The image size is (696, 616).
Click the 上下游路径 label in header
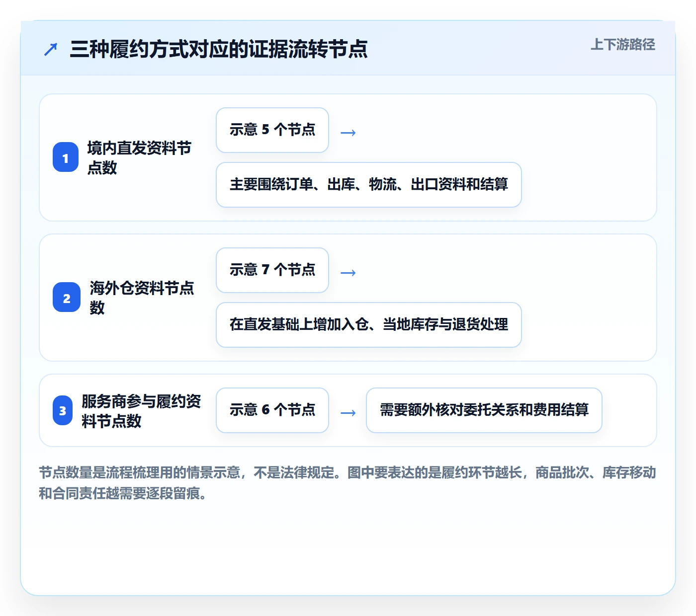tap(623, 45)
